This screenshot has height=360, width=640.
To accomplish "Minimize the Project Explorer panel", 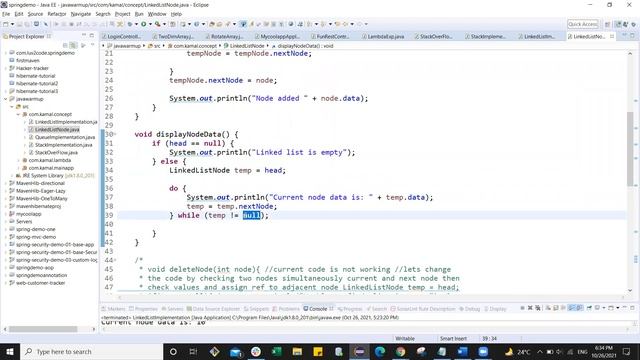I will [84, 36].
